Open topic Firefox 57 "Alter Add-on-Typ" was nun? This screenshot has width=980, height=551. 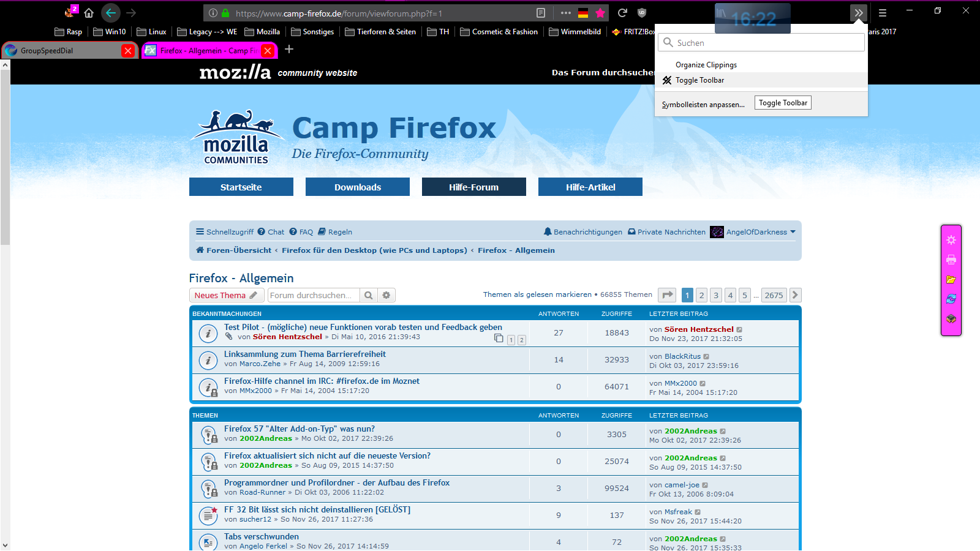coord(300,429)
